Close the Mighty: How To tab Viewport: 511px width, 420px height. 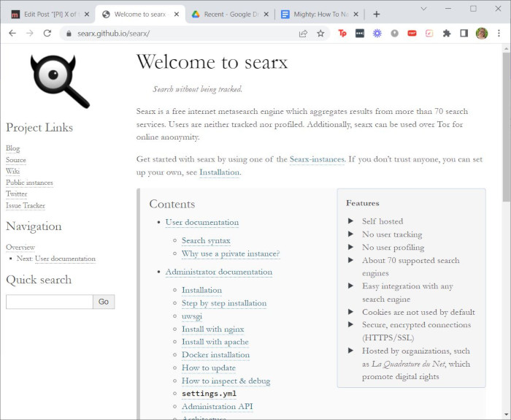(356, 15)
